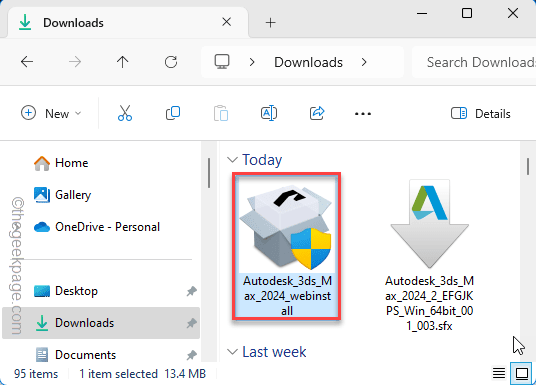Viewport: 536px width, 385px height.
Task: Click the Copy icon in toolbar
Action: pos(173,113)
